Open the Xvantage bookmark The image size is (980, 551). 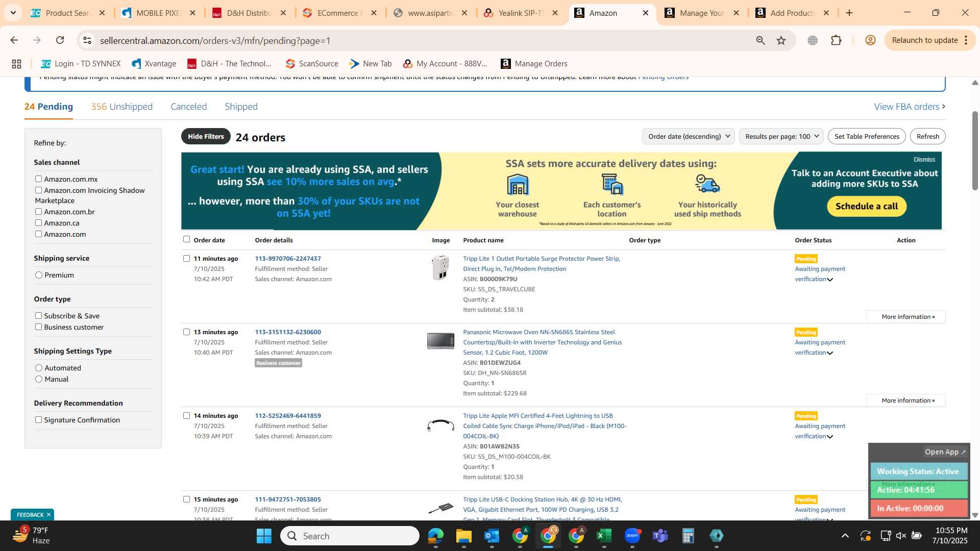[x=154, y=64]
